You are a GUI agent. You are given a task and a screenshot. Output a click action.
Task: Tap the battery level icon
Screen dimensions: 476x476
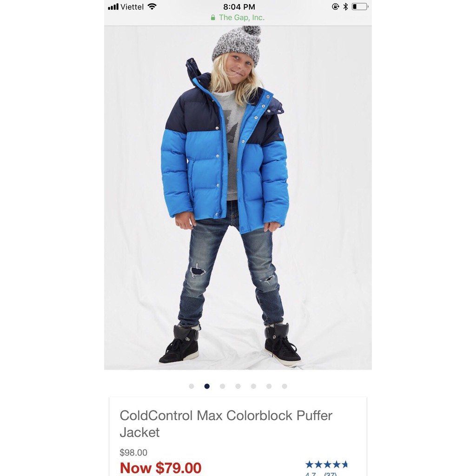tap(360, 7)
